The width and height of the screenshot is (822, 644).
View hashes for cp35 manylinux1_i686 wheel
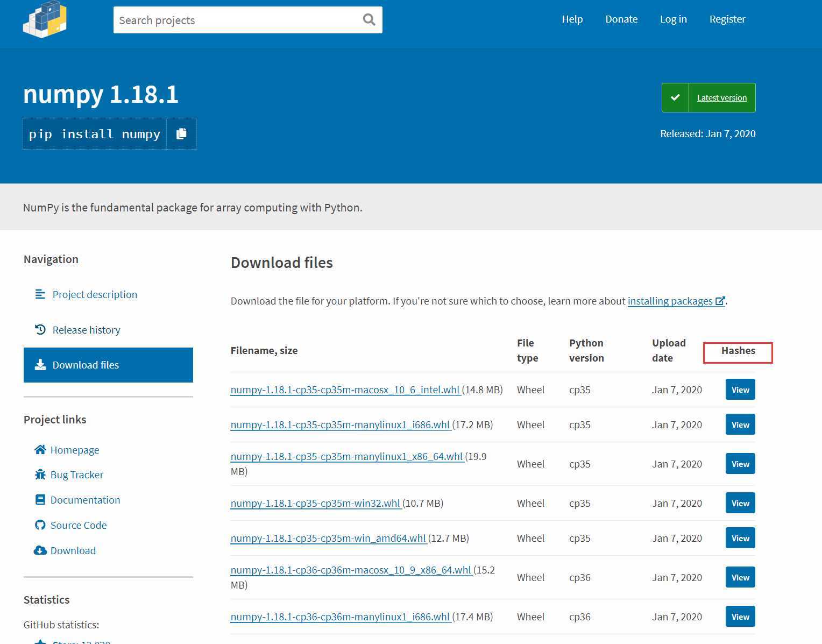(740, 424)
